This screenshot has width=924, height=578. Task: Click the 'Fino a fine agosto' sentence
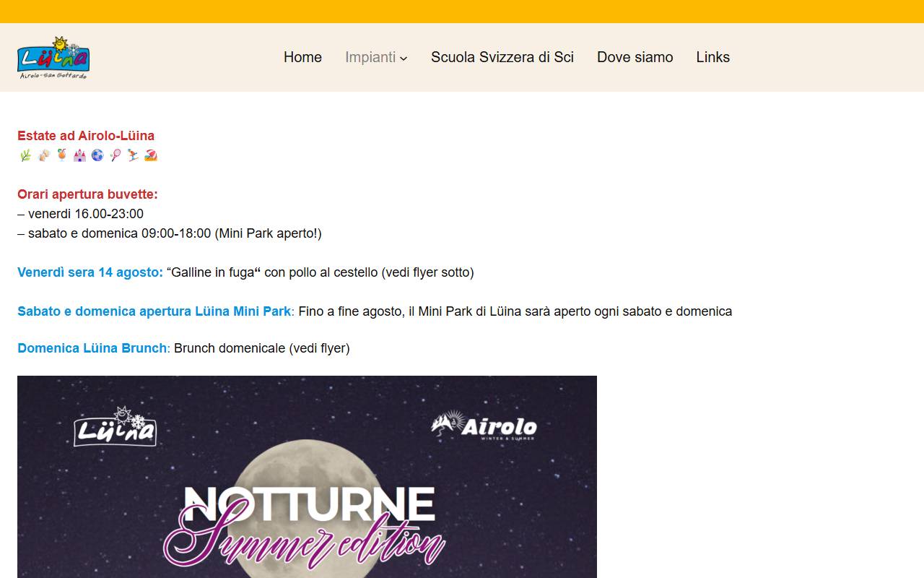(x=515, y=311)
